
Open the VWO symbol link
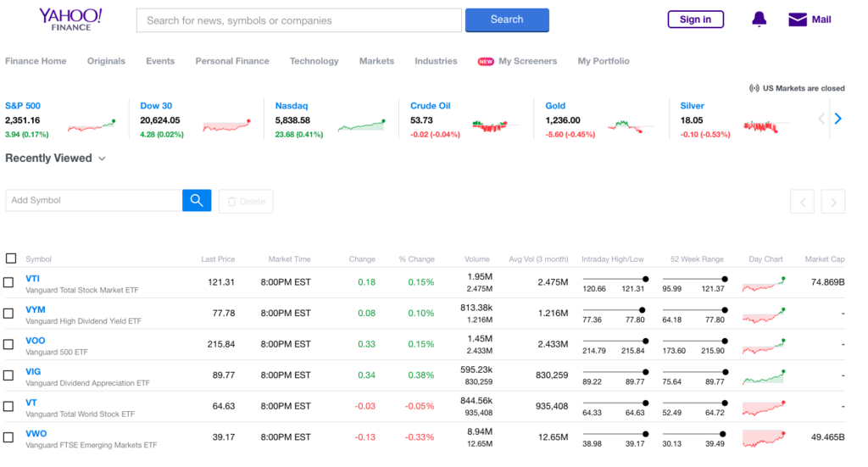36,434
